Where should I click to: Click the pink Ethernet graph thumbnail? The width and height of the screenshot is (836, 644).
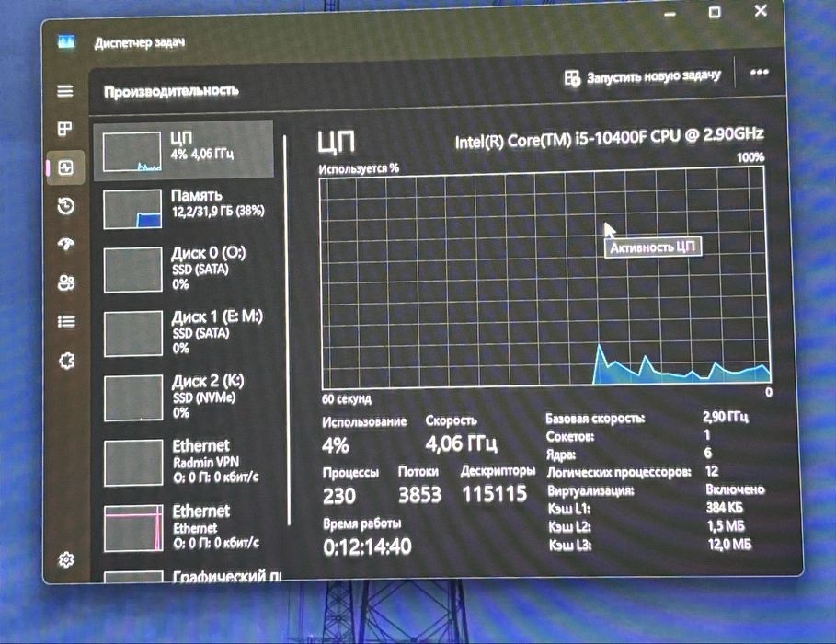click(x=134, y=528)
